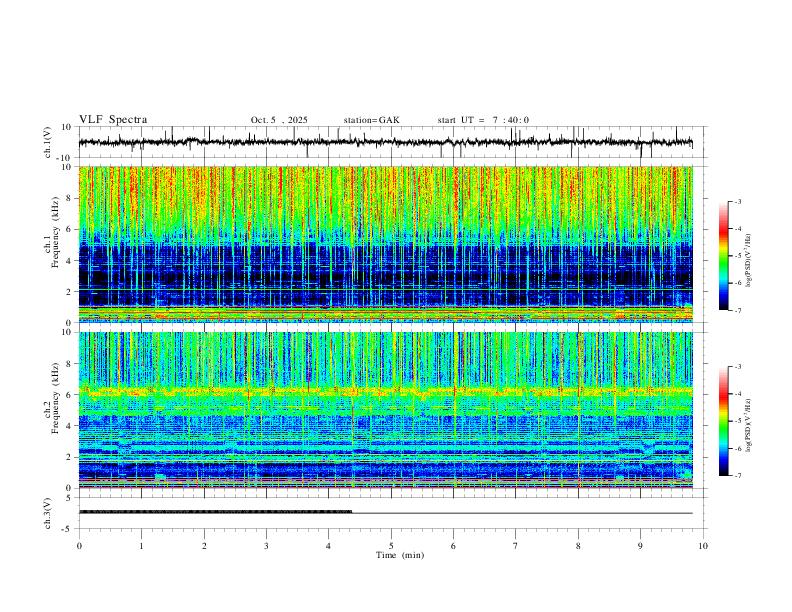This screenshot has width=792, height=612.
Task: Click time axis tick label "2"
Action: [x=204, y=546]
